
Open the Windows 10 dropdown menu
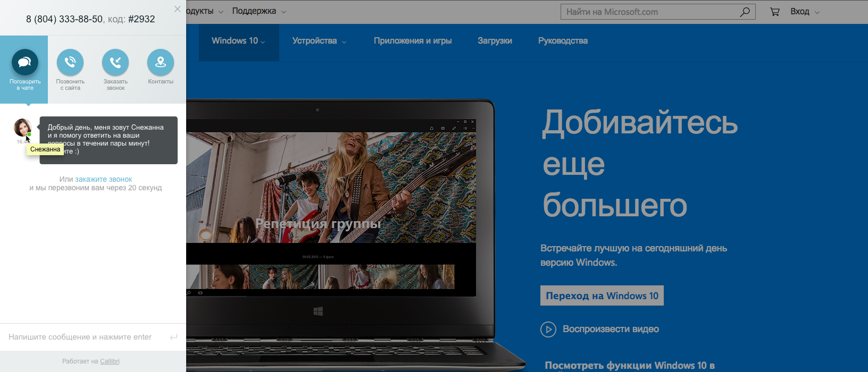[x=238, y=41]
